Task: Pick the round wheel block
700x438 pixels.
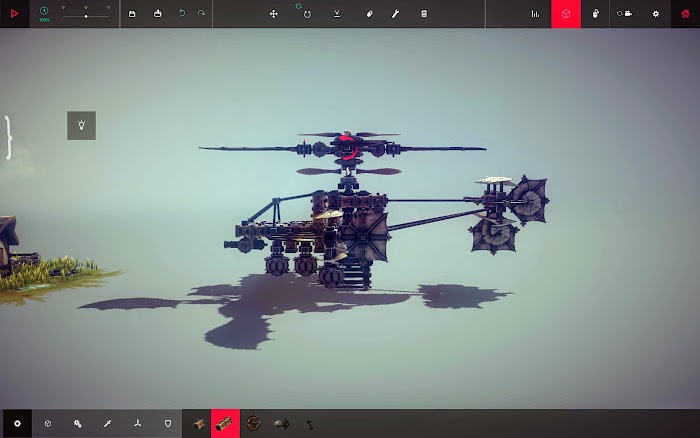Action: pos(253,423)
